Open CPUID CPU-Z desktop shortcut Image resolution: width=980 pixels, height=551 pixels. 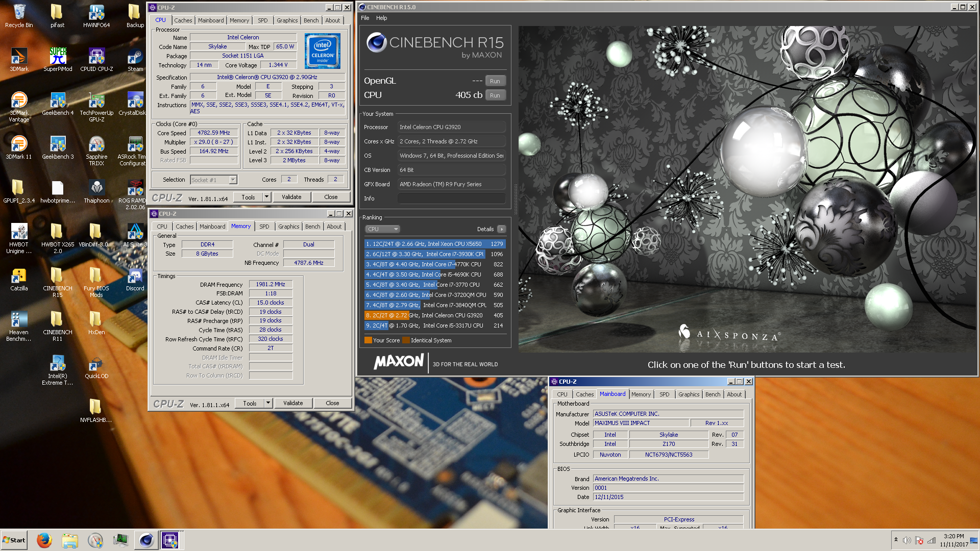pos(96,60)
